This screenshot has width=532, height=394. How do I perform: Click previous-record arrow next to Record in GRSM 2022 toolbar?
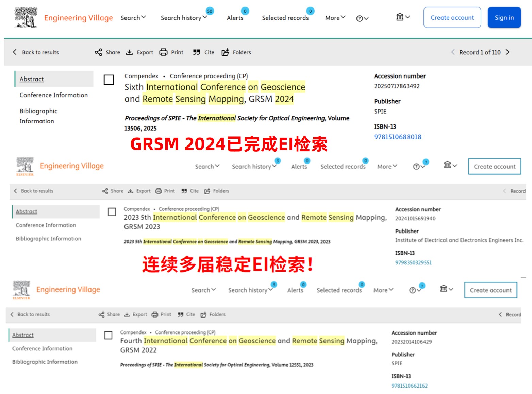coord(500,315)
